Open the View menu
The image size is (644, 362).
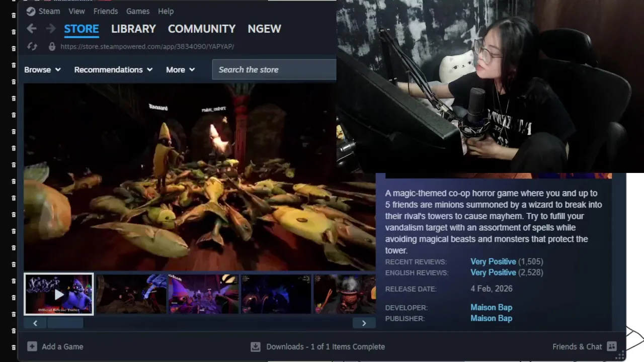tap(76, 11)
